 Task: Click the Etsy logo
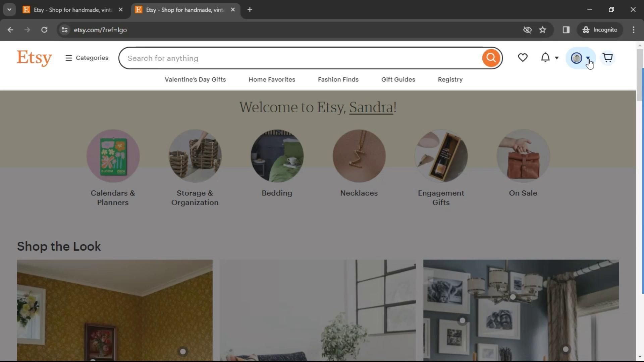coord(34,58)
